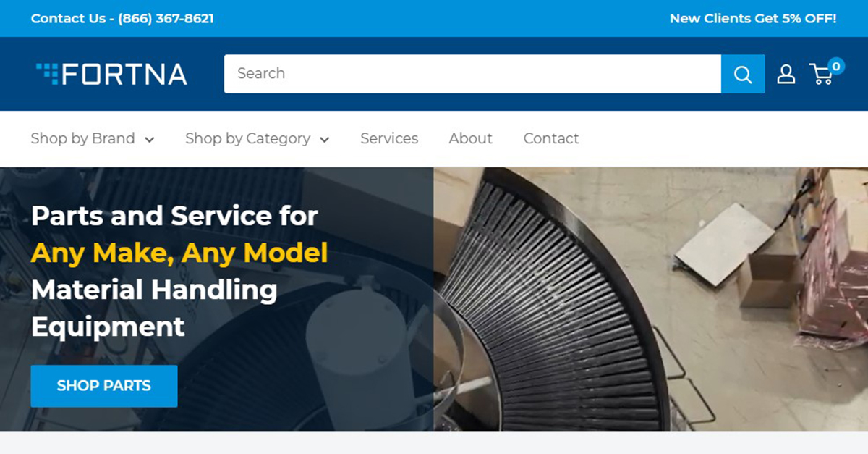Focus the Search input field
The width and height of the screenshot is (868, 454).
(x=472, y=74)
